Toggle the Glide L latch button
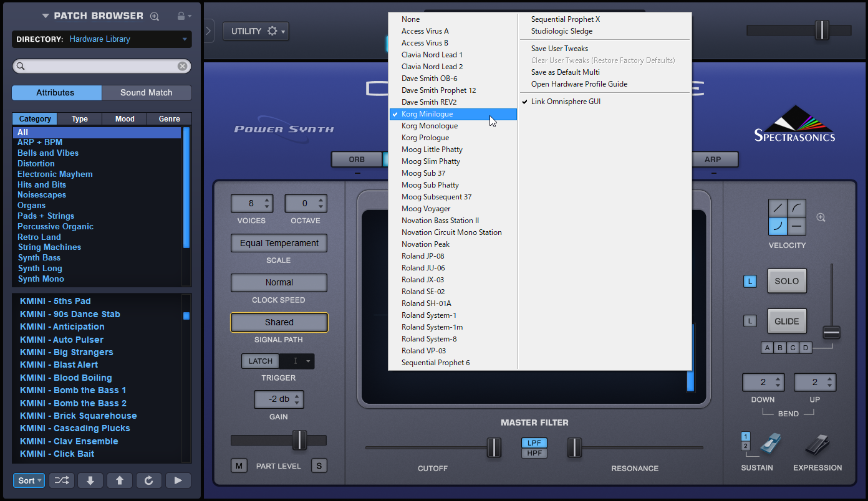 pos(750,322)
